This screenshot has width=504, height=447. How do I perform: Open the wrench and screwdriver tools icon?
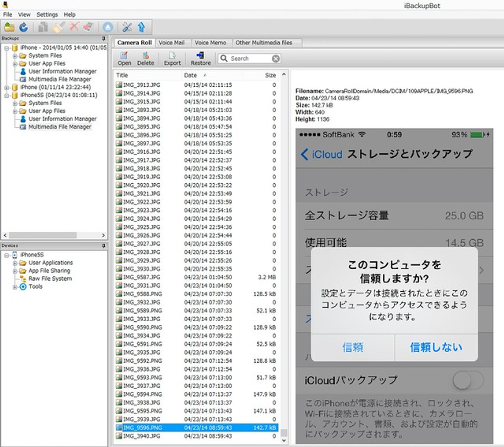[x=127, y=27]
